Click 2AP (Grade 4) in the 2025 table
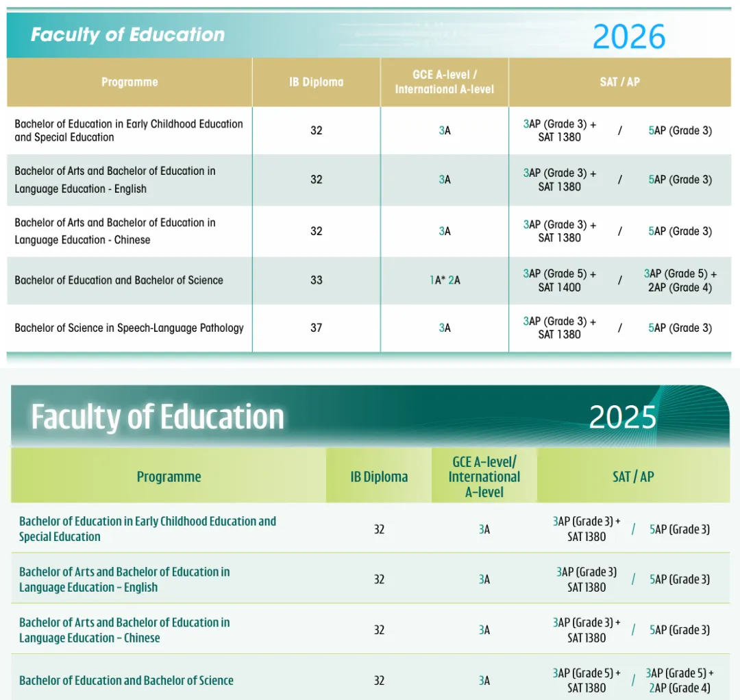 click(x=680, y=688)
